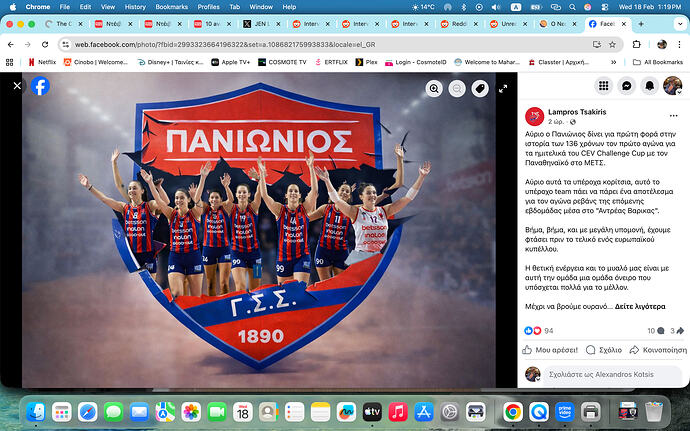Open Spotlight search in the menu bar
This screenshot has width=690, height=431.
[x=572, y=7]
